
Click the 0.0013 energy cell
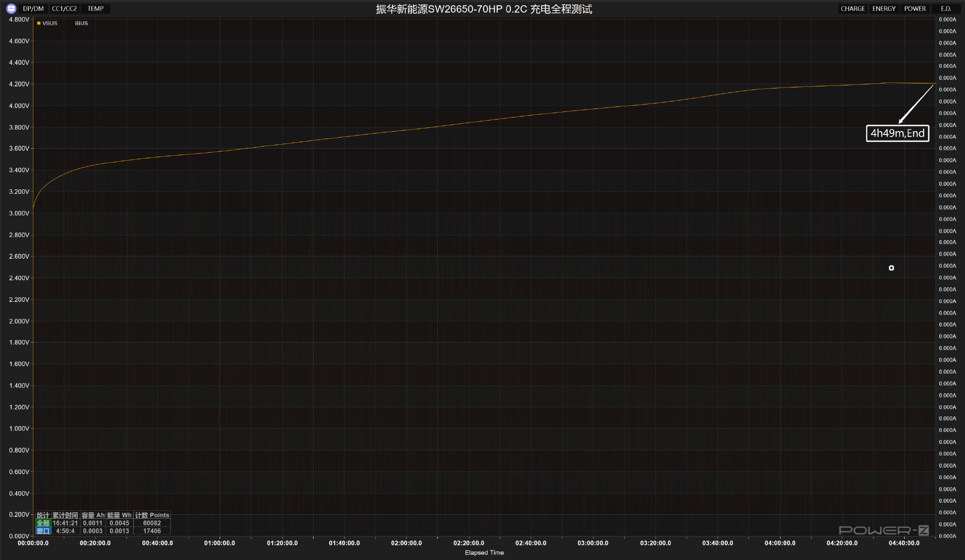tap(119, 531)
